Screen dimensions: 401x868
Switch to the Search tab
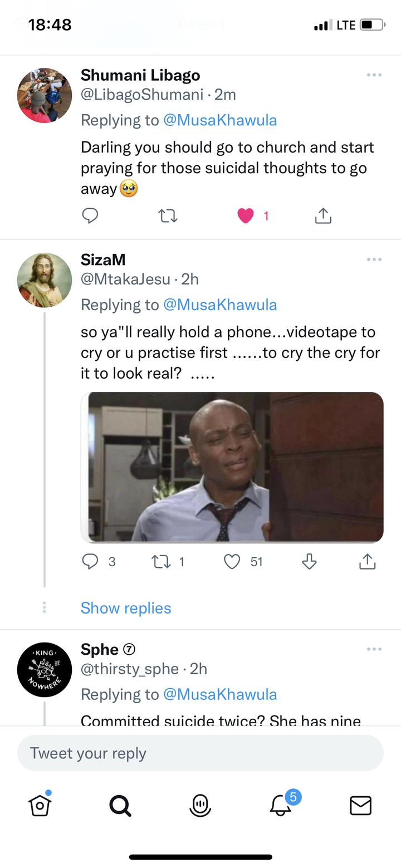click(120, 805)
